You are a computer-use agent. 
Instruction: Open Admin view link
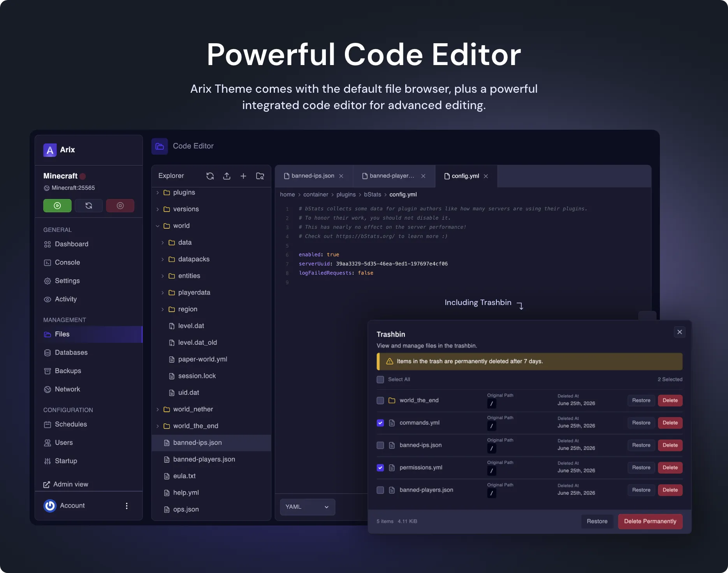pyautogui.click(x=66, y=485)
